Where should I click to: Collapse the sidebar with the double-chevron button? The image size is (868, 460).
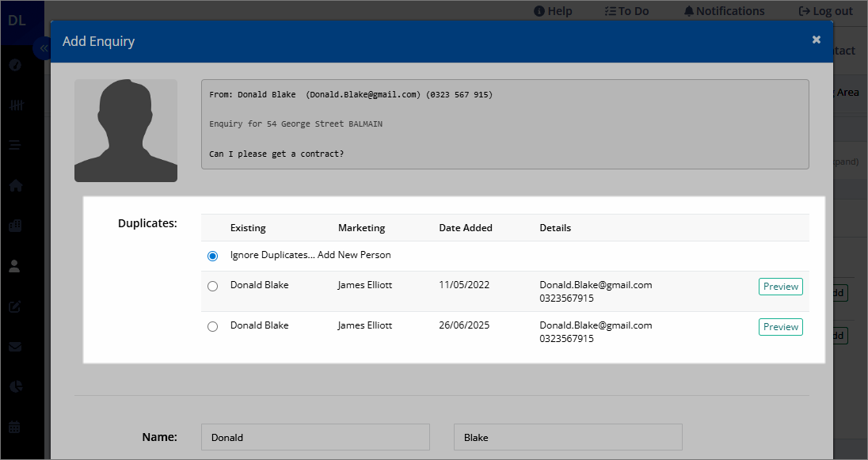44,49
